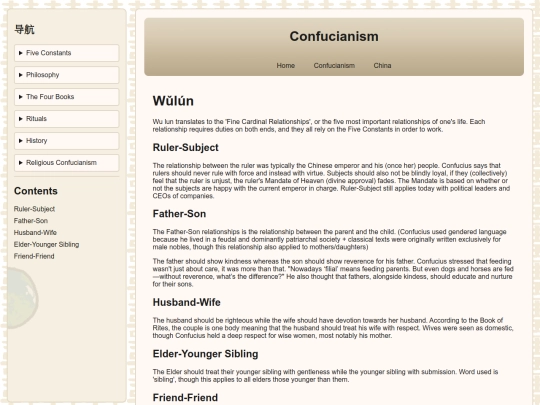The height and width of the screenshot is (405, 540).
Task: Jump to Husband-Wife in Contents
Action: [35, 232]
